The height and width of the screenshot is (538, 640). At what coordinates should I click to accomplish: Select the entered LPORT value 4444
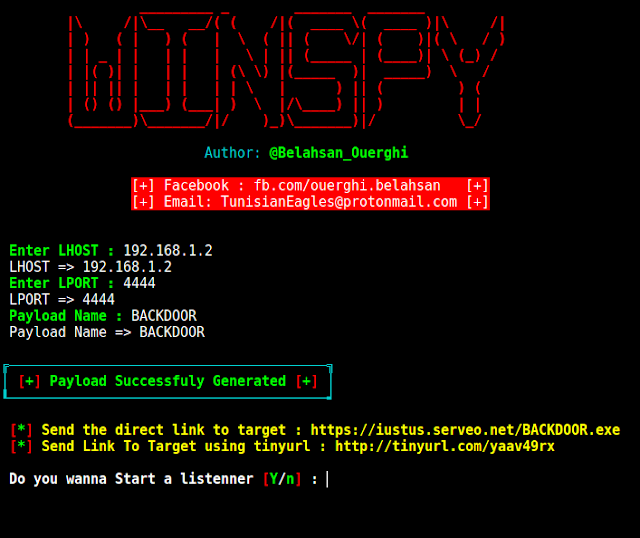(x=139, y=283)
